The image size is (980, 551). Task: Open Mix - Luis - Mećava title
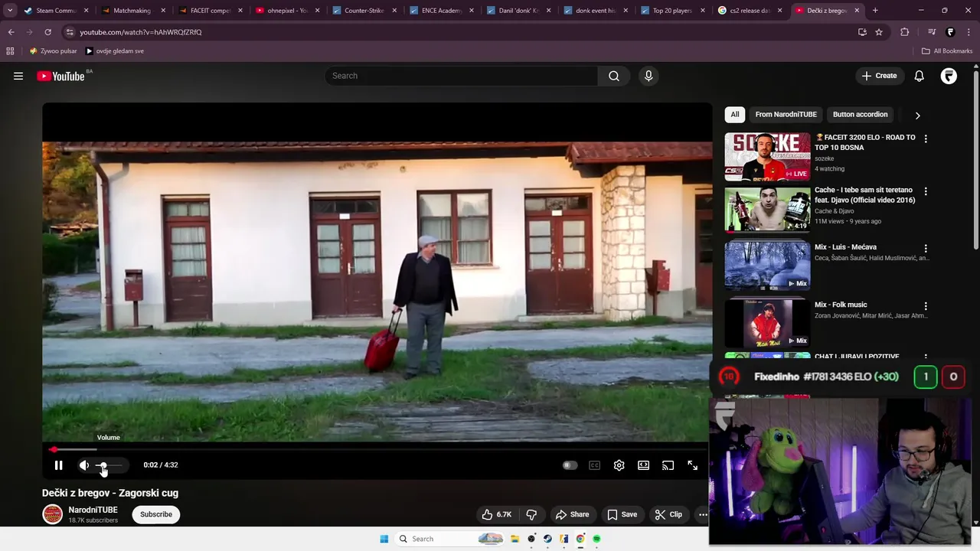845,247
